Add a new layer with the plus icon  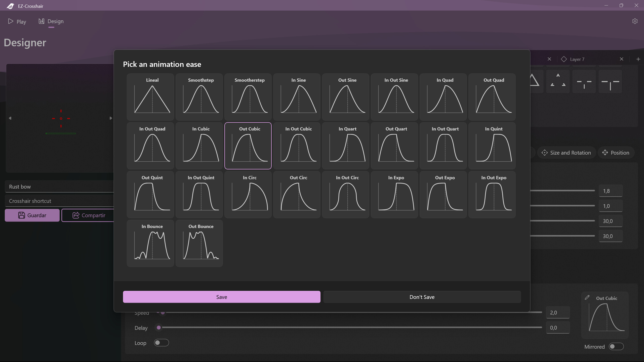[638, 59]
